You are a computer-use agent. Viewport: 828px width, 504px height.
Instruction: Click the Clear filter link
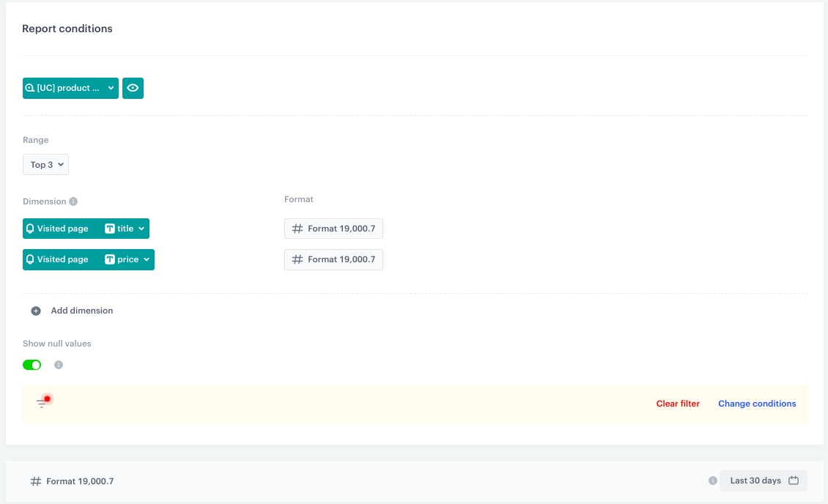pos(678,404)
